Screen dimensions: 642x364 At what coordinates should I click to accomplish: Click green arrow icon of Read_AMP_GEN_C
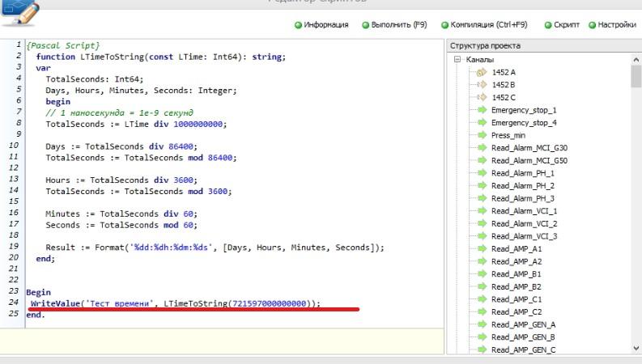point(482,349)
